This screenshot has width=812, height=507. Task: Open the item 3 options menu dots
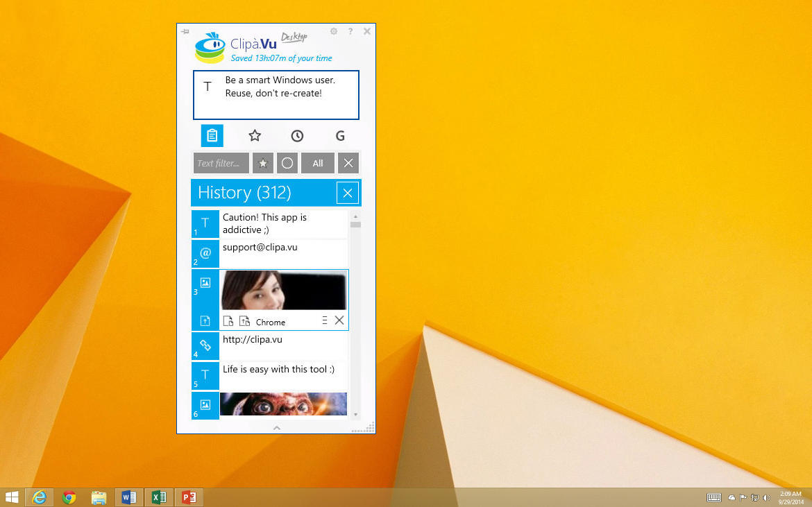(325, 320)
